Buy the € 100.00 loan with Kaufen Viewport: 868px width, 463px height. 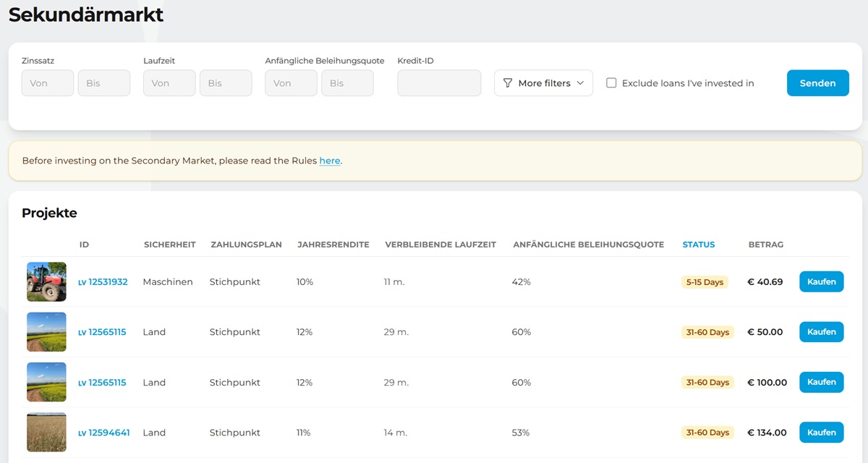[821, 382]
